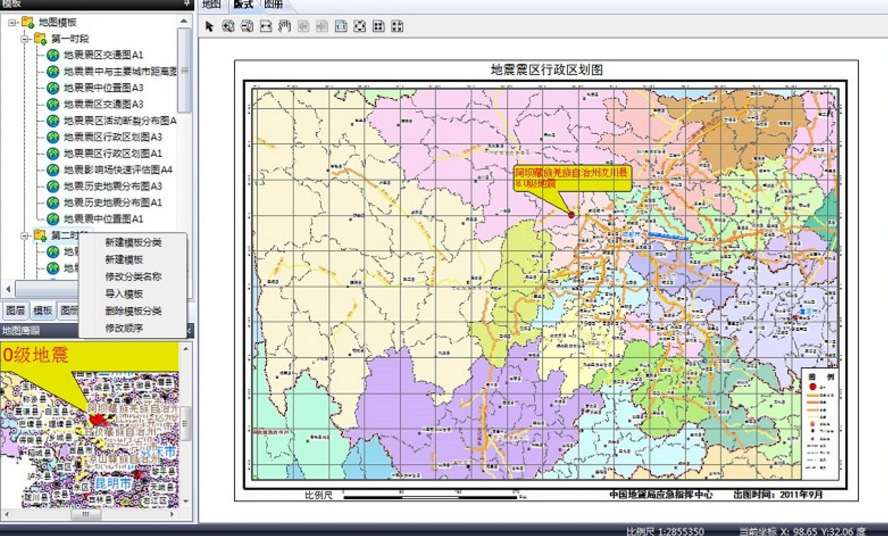The width and height of the screenshot is (888, 536).
Task: Open the 图册 tab
Action: (273, 5)
